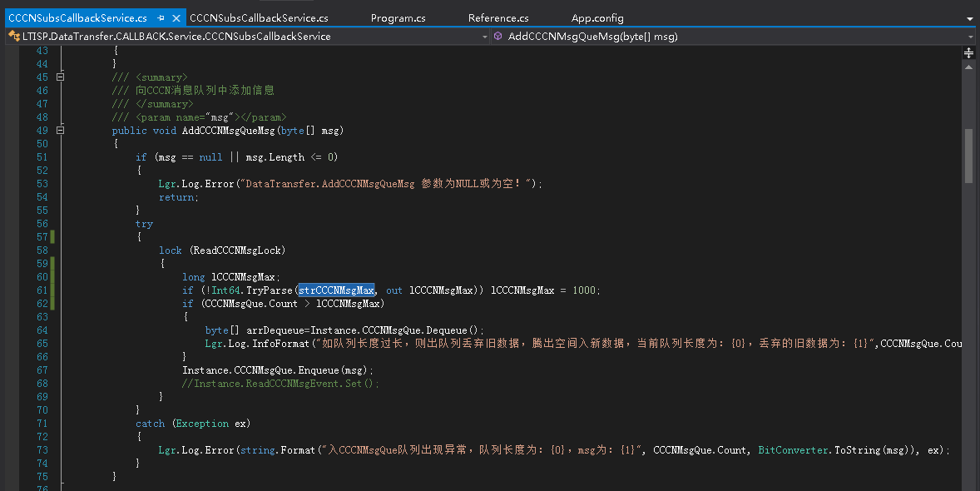Click the Chinese summary comment on line 46
The height and width of the screenshot is (491, 980).
point(193,91)
